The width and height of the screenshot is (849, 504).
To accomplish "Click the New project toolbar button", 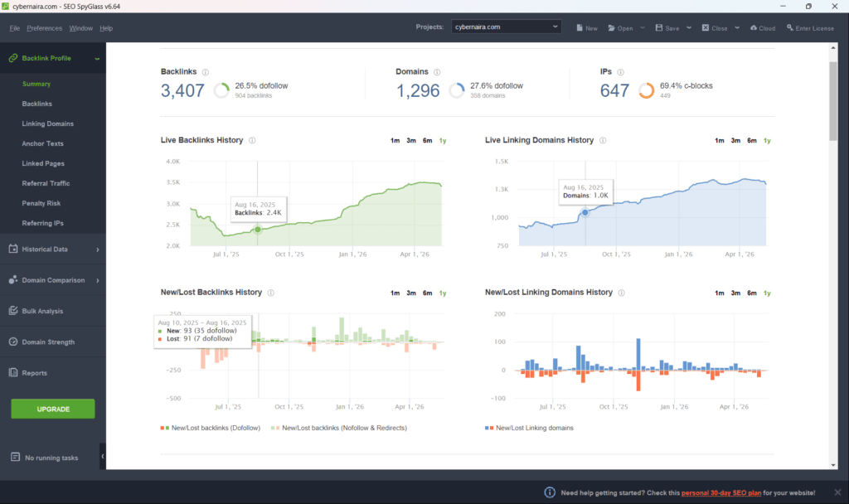I will tap(587, 28).
